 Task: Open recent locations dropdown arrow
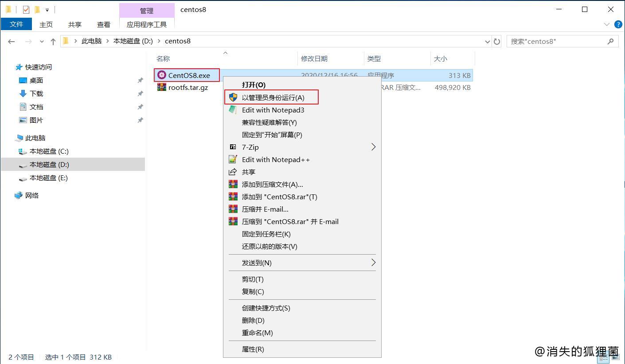pos(42,41)
